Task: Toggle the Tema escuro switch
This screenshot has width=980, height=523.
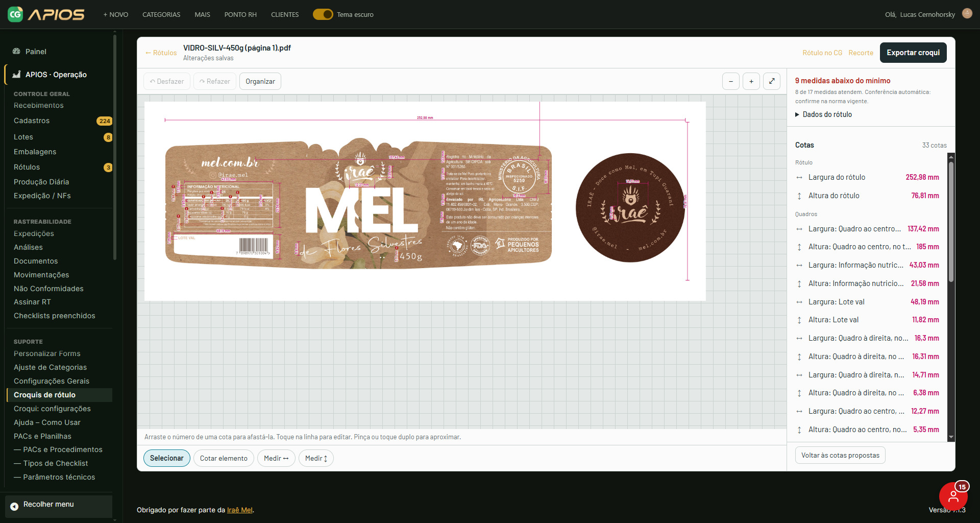Action: (323, 14)
